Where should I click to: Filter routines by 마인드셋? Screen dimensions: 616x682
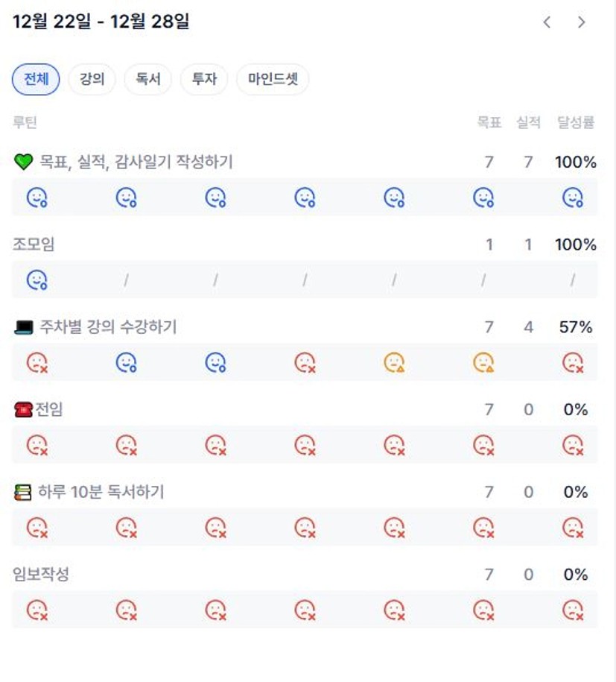click(273, 80)
